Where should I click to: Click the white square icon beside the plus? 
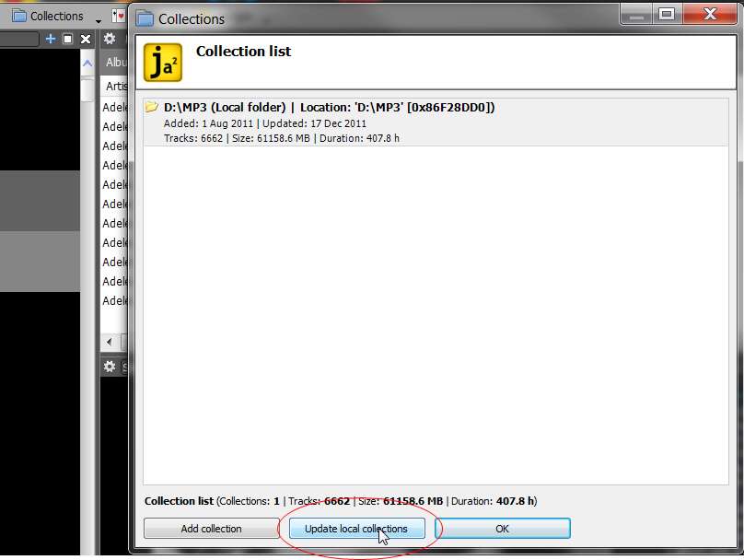(x=68, y=39)
